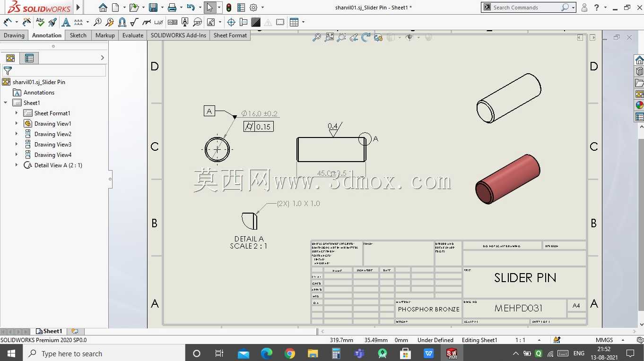Screen dimensions: 644x361
Task: Open File Properties icon
Action: [x=241, y=8]
